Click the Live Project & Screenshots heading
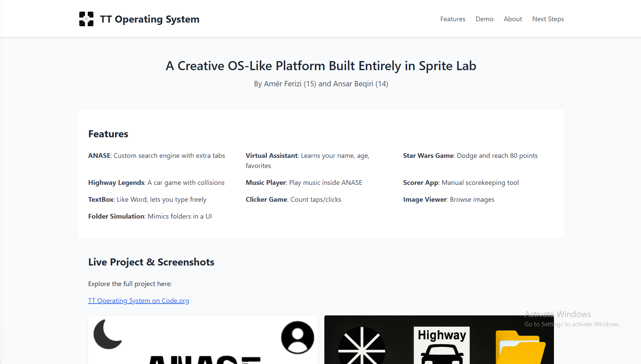The image size is (641, 364). click(151, 262)
